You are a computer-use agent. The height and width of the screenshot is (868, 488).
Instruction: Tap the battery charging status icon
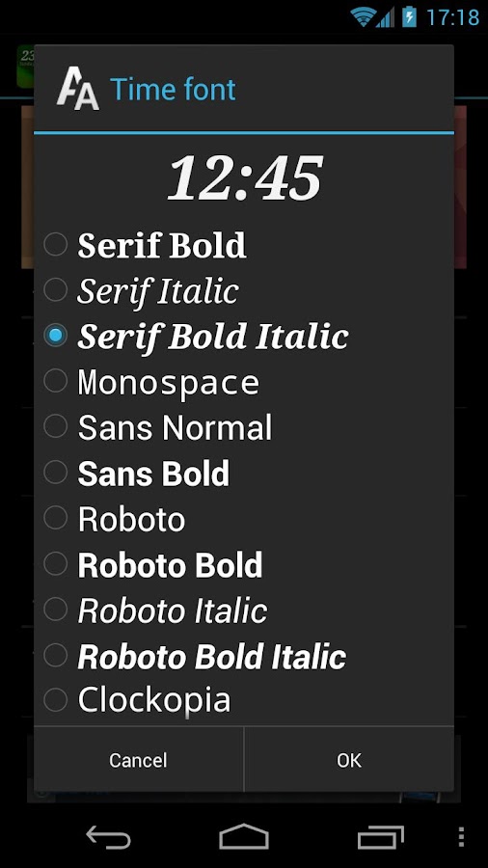pyautogui.click(x=410, y=16)
